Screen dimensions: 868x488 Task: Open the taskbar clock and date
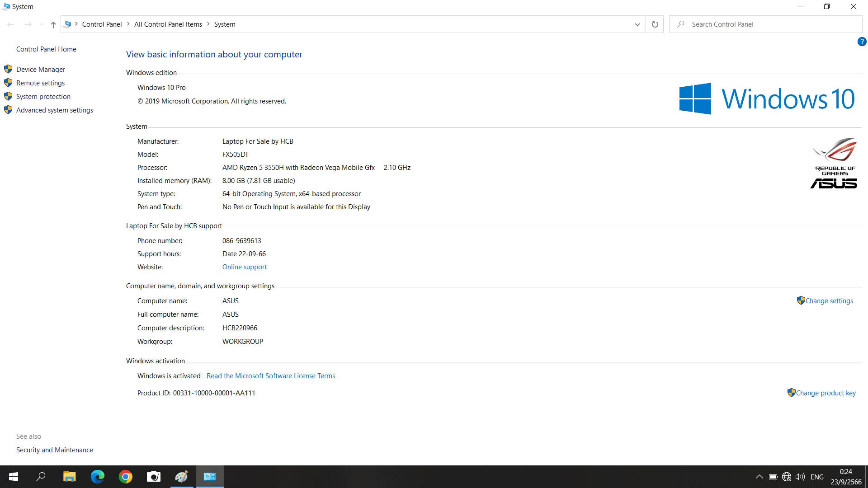(x=846, y=477)
